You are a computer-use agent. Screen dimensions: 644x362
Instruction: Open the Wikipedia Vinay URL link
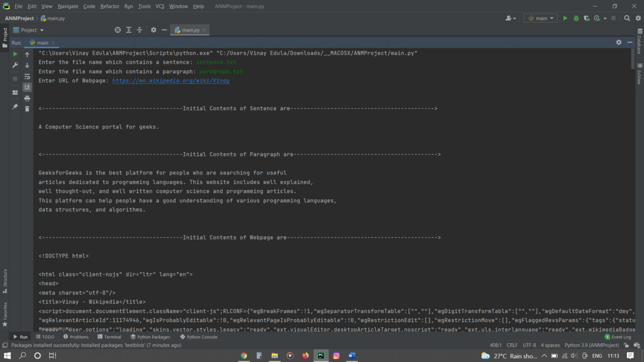point(171,81)
